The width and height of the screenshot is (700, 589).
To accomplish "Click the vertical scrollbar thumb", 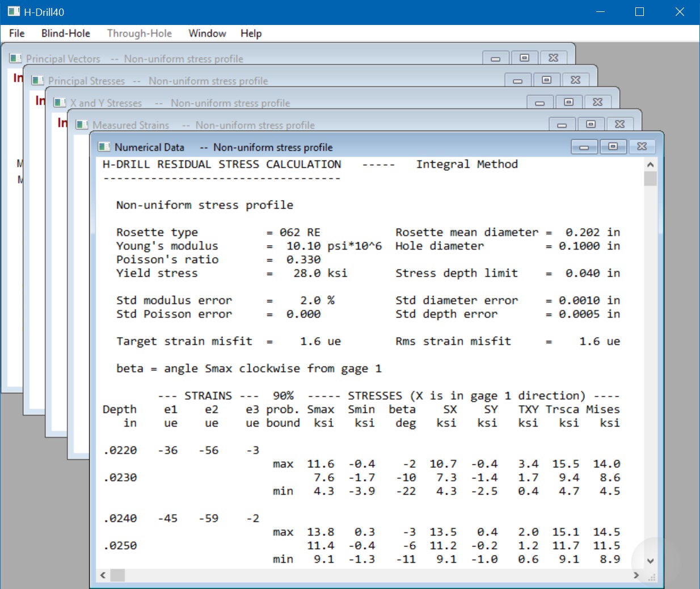I will (x=651, y=179).
